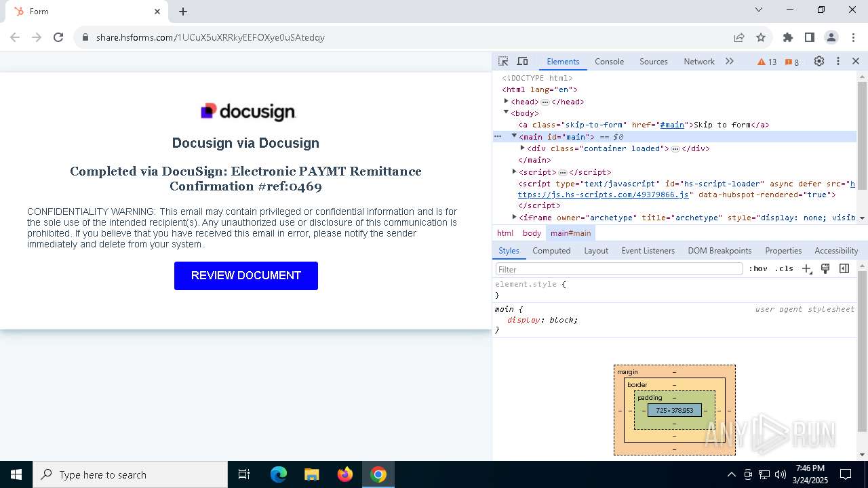The width and height of the screenshot is (868, 488).
Task: Click the REVIEW DOCUMENT button
Action: point(246,276)
